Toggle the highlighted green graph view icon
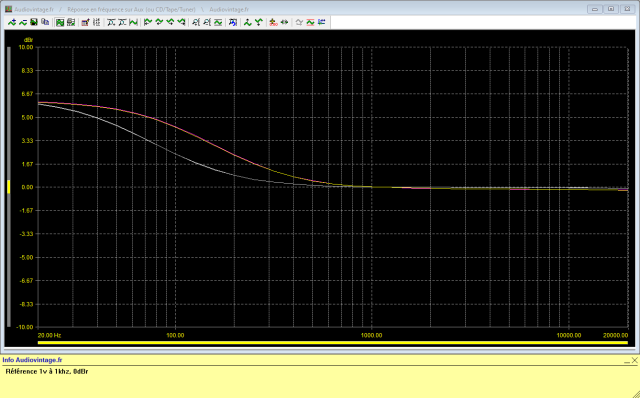The height and width of the screenshot is (398, 640). coord(60,22)
